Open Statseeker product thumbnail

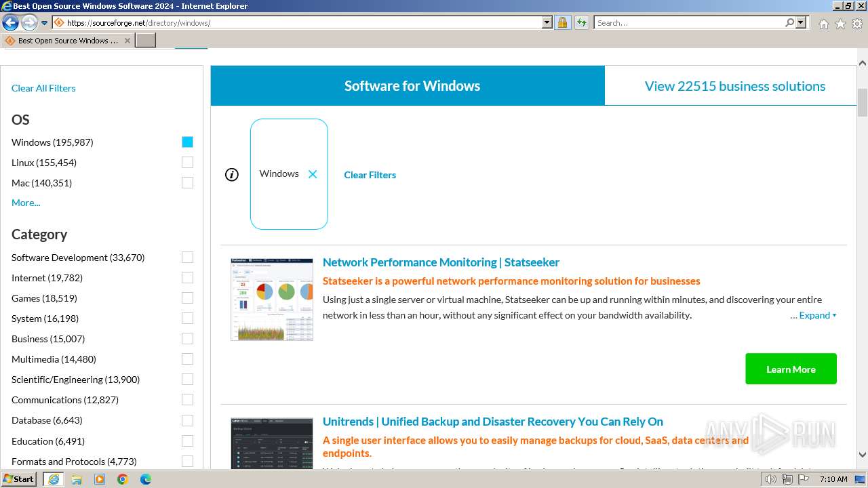pos(272,299)
